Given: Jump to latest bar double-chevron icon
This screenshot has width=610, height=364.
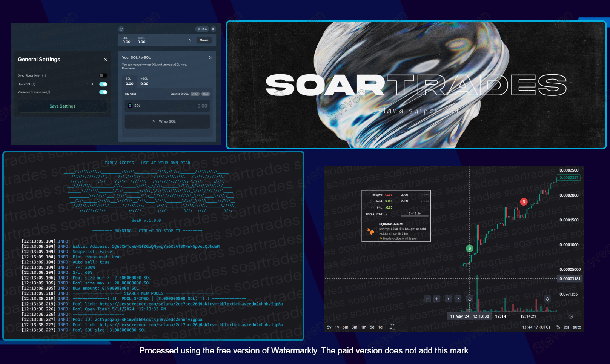Looking at the screenshot, I should (x=547, y=299).
